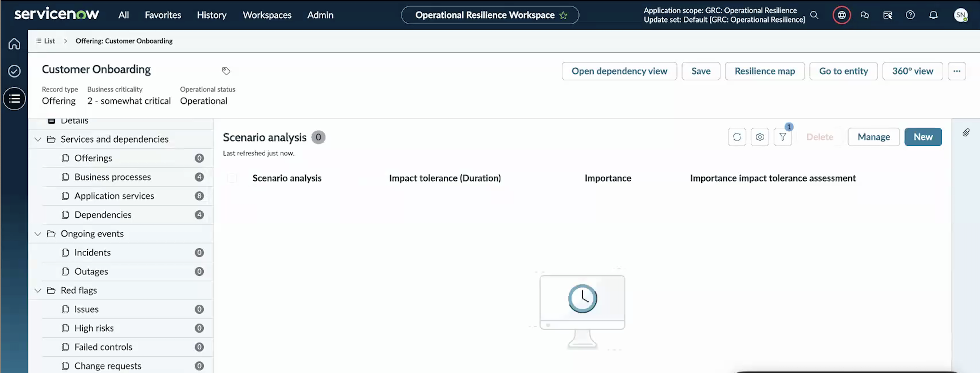Open the History menu
980x373 pixels.
click(x=212, y=15)
